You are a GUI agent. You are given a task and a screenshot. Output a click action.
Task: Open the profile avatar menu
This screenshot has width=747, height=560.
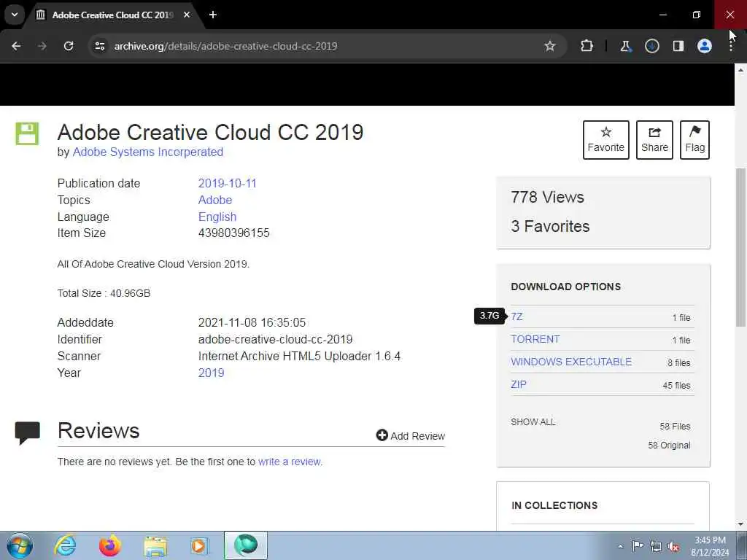[705, 46]
